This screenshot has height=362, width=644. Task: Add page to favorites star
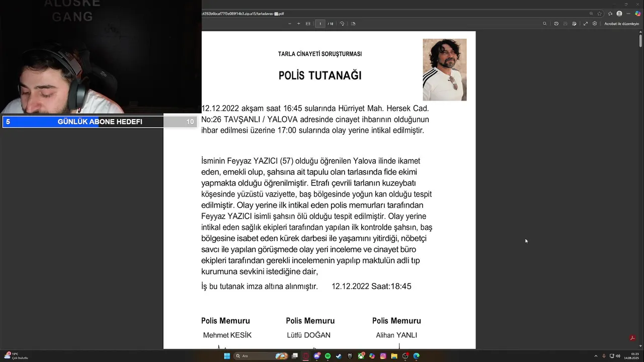(599, 14)
